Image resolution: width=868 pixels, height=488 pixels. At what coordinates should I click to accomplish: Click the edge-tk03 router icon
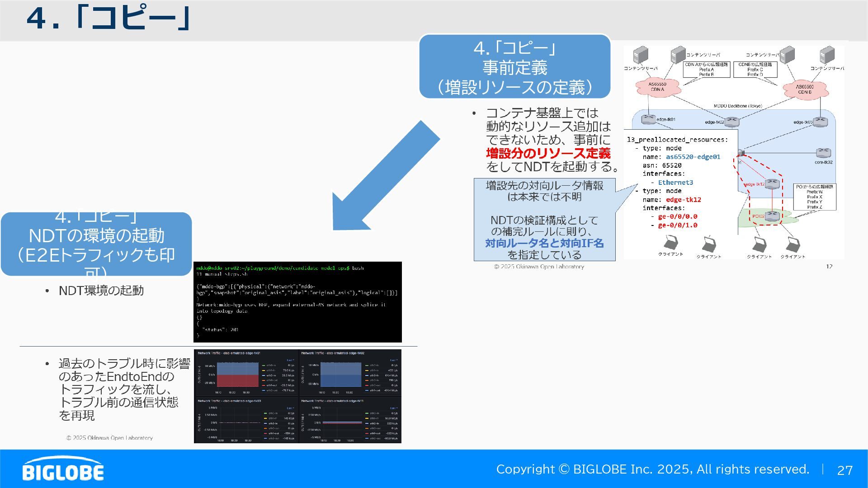(x=820, y=122)
